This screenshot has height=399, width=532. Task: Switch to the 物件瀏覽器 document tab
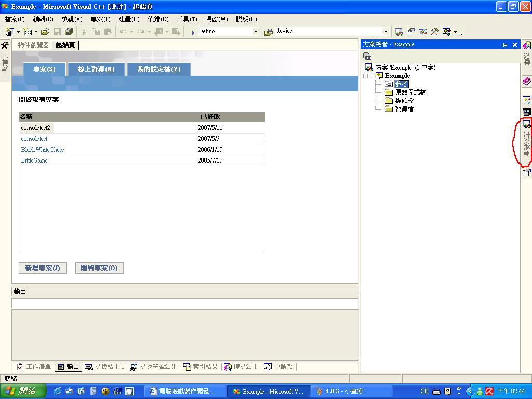33,45
